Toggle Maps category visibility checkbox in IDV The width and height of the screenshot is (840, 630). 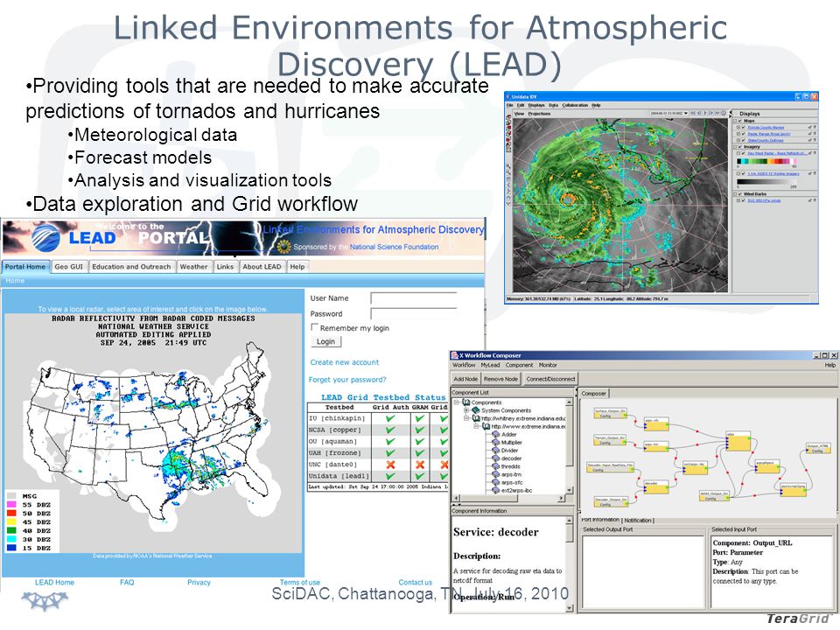740,121
